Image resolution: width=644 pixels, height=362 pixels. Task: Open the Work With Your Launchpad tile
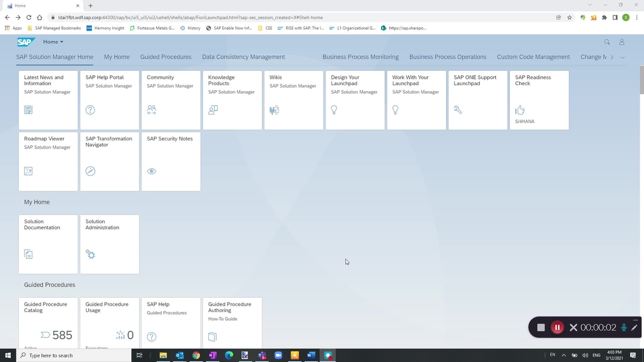(x=416, y=100)
